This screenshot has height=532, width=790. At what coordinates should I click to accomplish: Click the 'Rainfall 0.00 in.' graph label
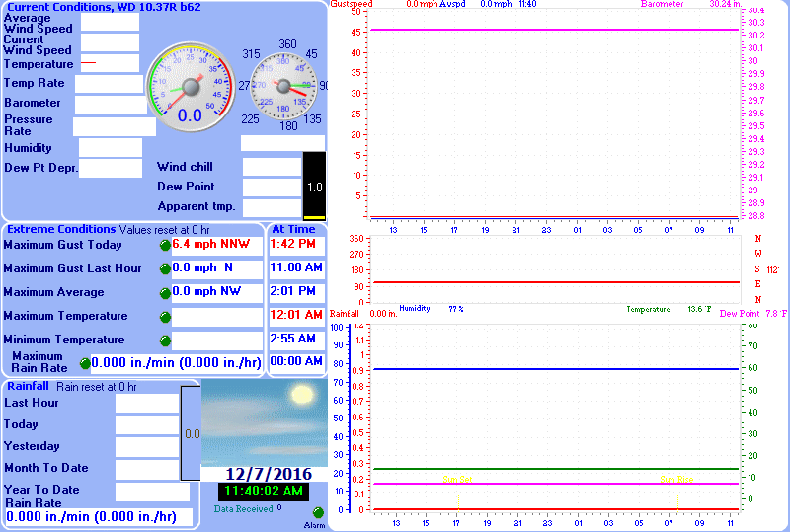pos(363,313)
